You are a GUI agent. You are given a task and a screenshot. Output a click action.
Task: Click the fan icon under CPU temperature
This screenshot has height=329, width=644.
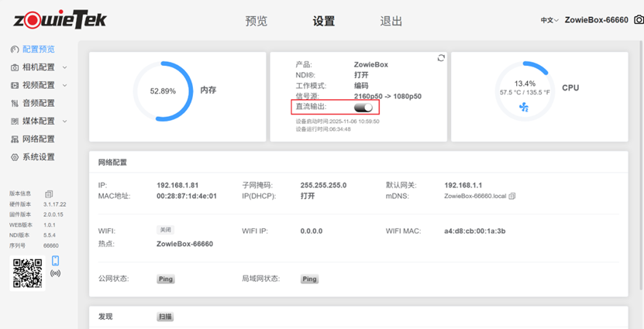[x=524, y=108]
